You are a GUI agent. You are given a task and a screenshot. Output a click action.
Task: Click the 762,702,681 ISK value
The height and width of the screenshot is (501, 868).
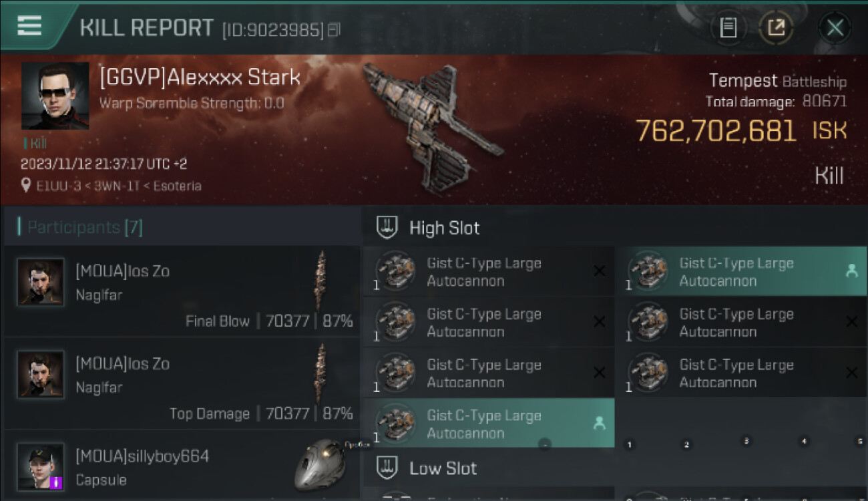[x=716, y=131]
